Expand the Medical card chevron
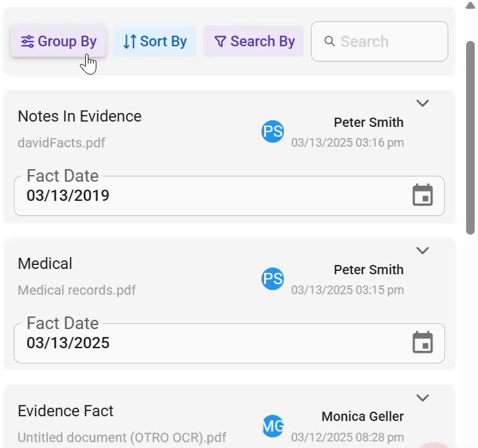The height and width of the screenshot is (448, 478). pos(423,250)
